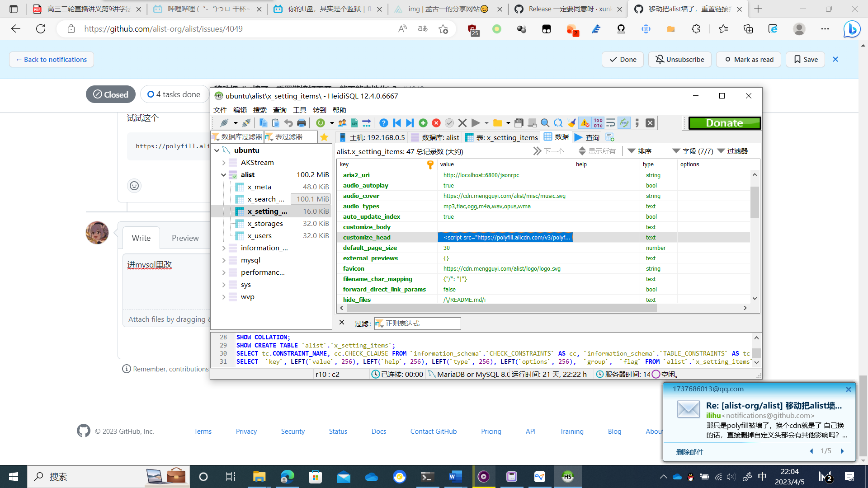Open the Find magnifier icon
This screenshot has width=868, height=488.
545,122
